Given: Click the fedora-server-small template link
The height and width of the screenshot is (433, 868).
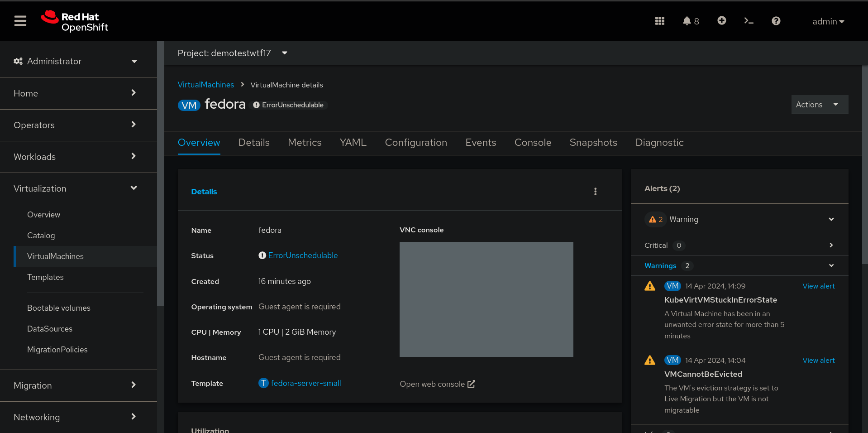Looking at the screenshot, I should [305, 383].
